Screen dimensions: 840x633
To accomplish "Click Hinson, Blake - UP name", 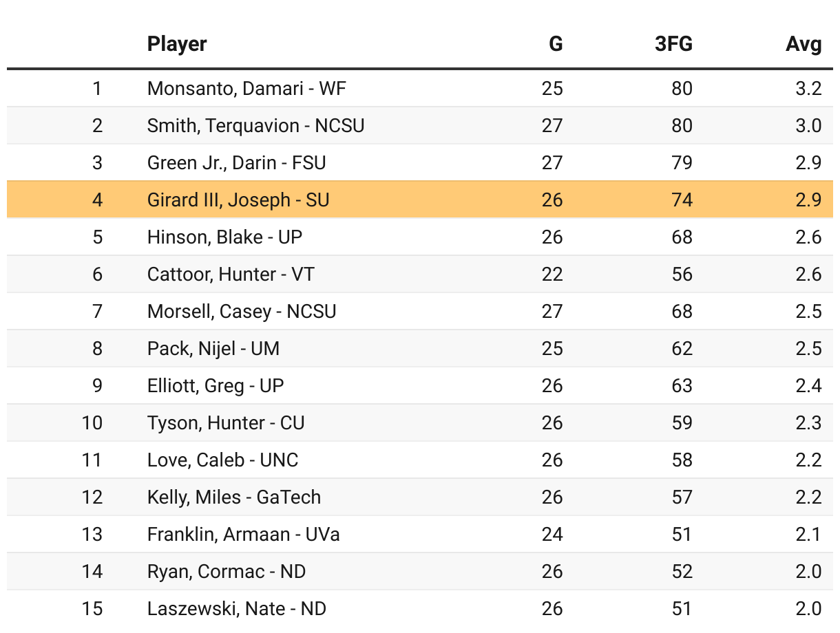I will [x=224, y=237].
